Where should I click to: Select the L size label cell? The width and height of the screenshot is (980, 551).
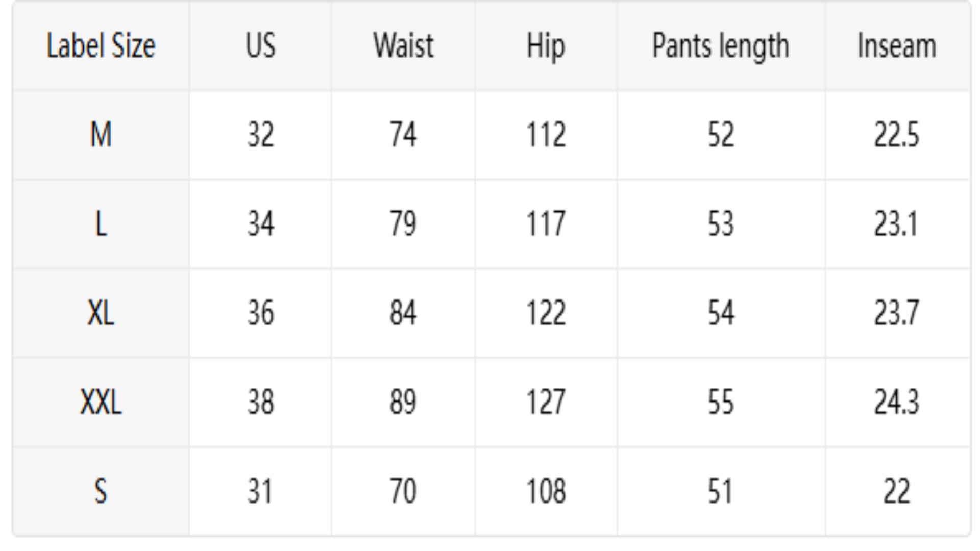[101, 224]
